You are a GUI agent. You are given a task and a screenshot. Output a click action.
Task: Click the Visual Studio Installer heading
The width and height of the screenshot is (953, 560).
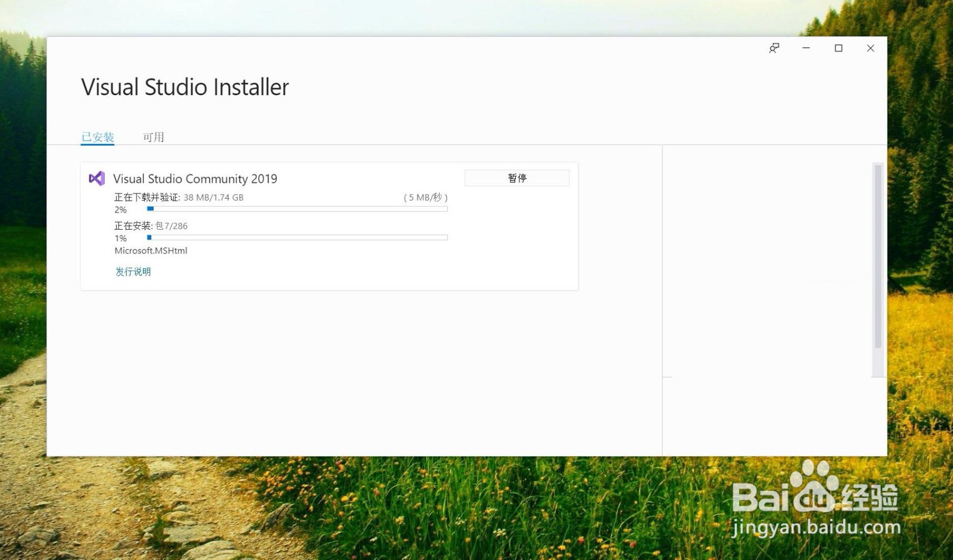click(x=185, y=87)
